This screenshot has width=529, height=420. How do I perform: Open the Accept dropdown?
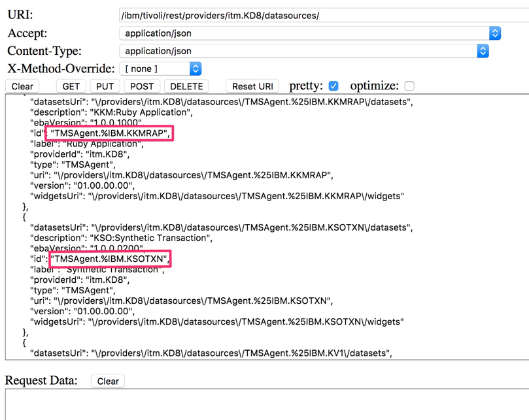310,33
